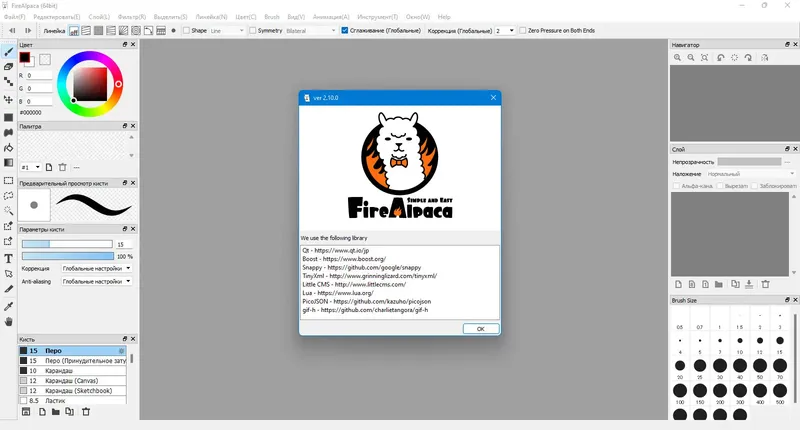Zoom out using Navigator magnifier minus
The width and height of the screenshot is (800, 430).
point(691,58)
